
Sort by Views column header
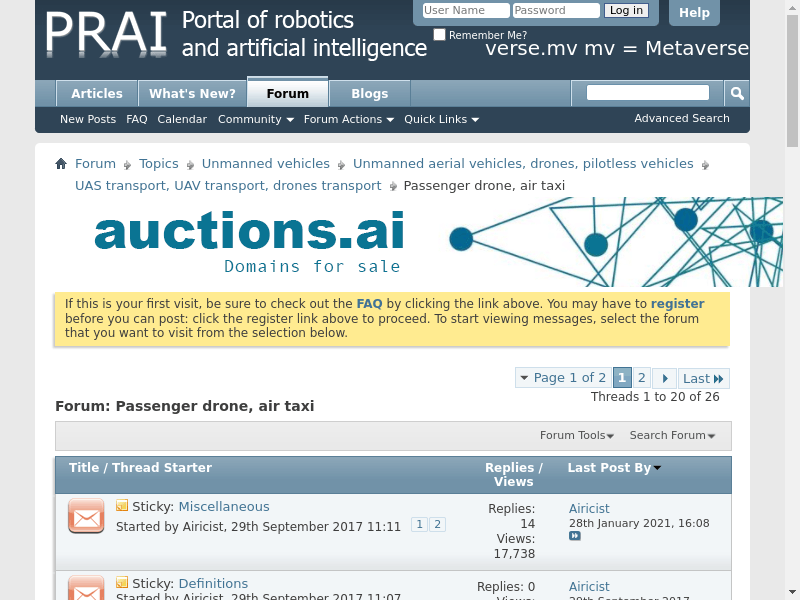[x=514, y=482]
